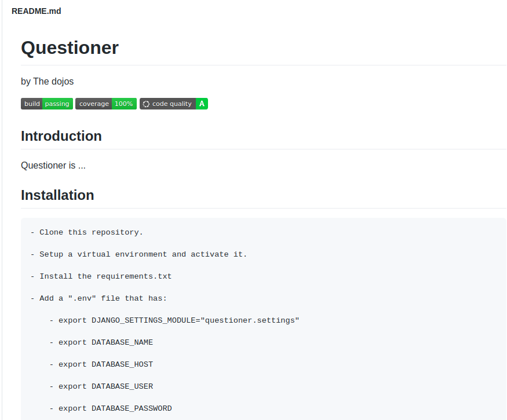
Task: Click the 'Setup a virtual environment' line
Action: click(138, 254)
